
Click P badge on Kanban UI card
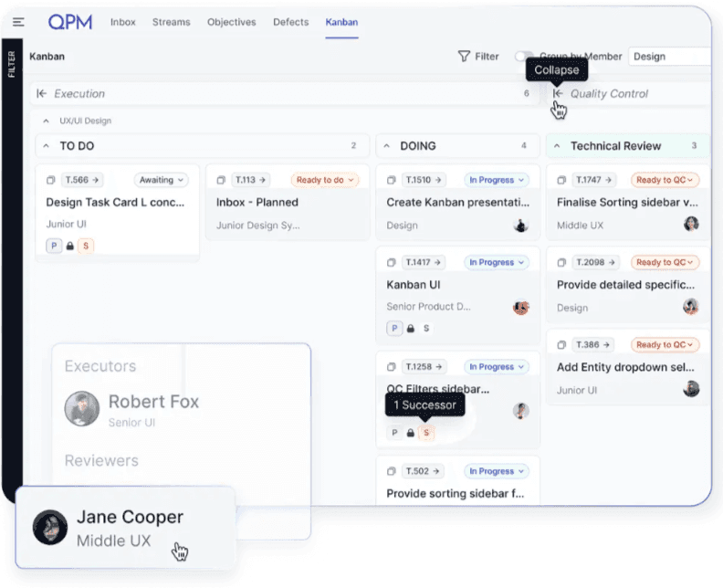[x=394, y=329]
